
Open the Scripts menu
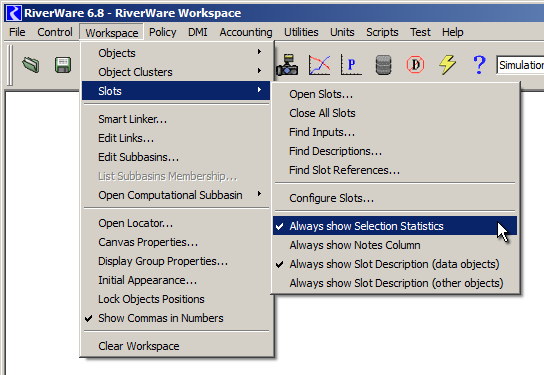pos(382,32)
